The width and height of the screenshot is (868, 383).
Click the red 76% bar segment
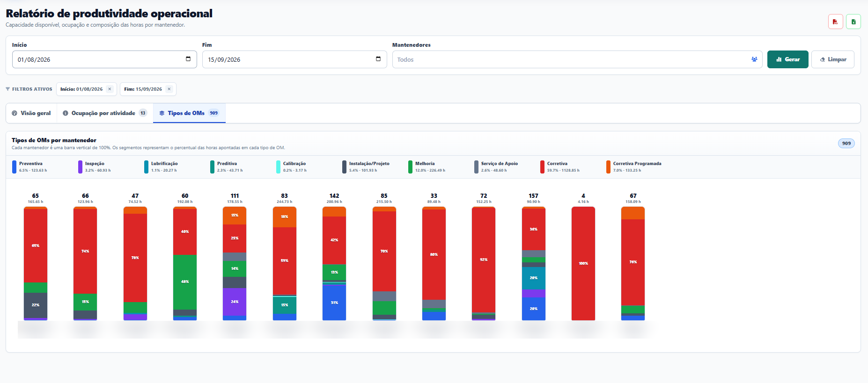(x=633, y=262)
